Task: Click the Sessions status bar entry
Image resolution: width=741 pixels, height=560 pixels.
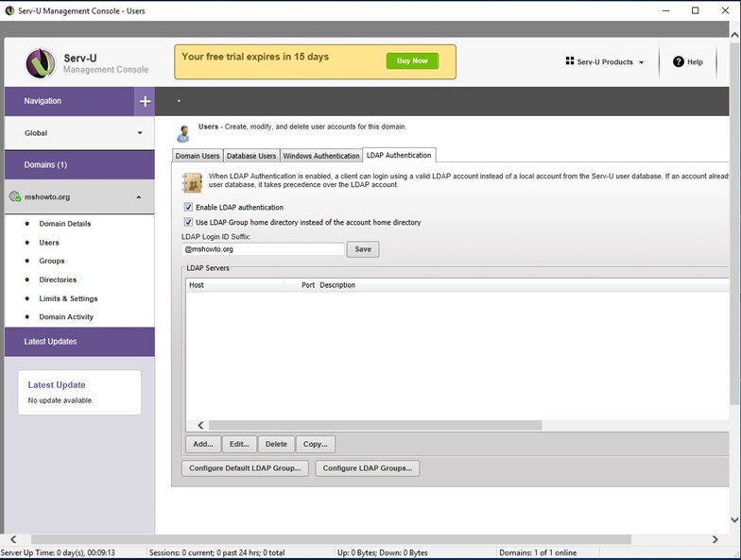Action: pos(217,552)
